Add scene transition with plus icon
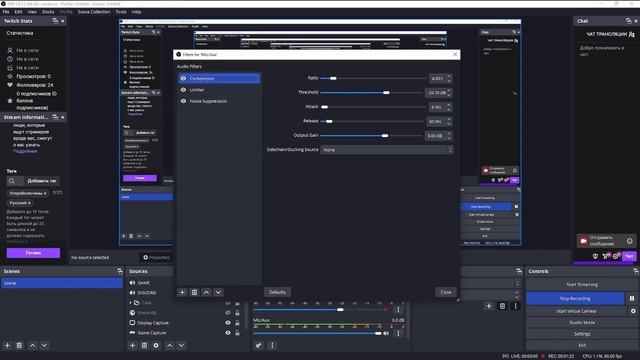The image size is (640, 360). [489, 306]
